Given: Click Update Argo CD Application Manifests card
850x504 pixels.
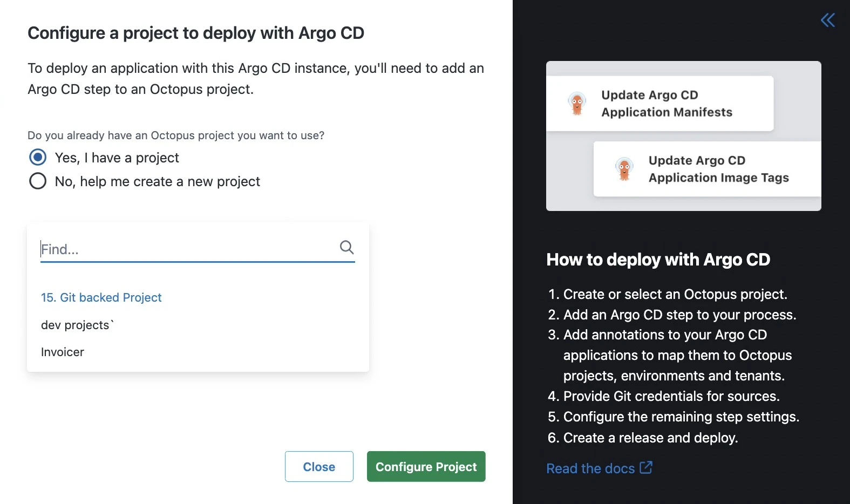Looking at the screenshot, I should click(659, 104).
